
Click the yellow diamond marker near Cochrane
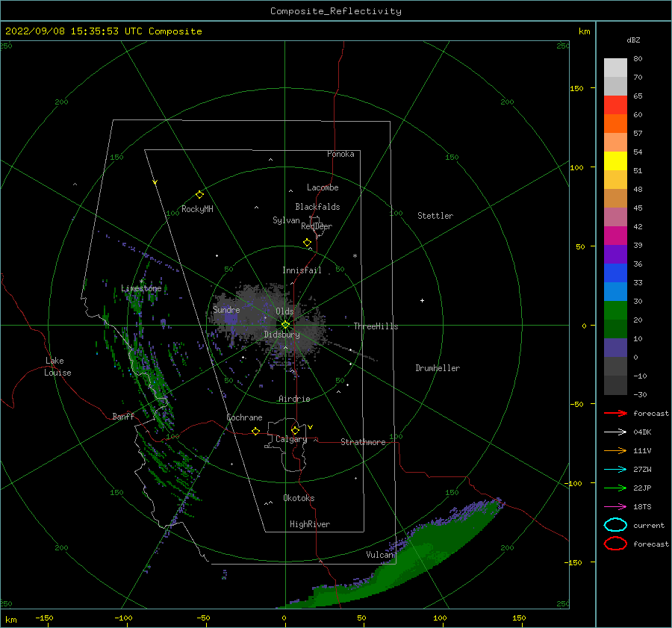[255, 431]
